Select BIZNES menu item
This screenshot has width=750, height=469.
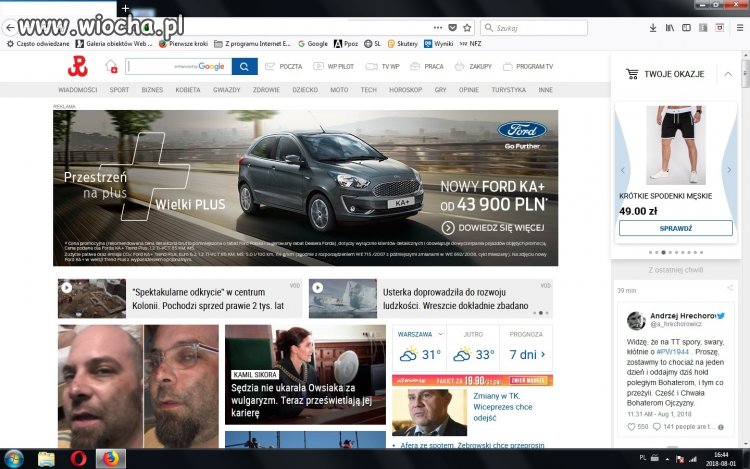(x=152, y=90)
